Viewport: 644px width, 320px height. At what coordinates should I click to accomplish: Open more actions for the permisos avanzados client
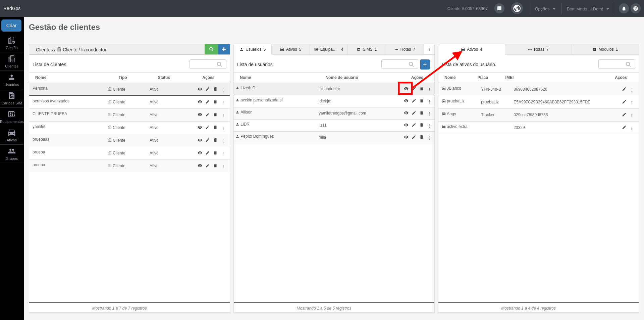click(x=223, y=102)
